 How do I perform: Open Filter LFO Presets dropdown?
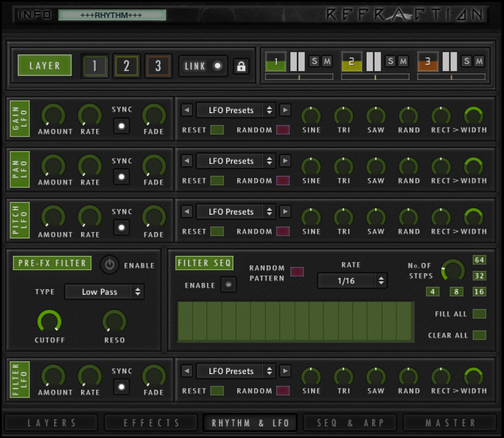(x=236, y=371)
